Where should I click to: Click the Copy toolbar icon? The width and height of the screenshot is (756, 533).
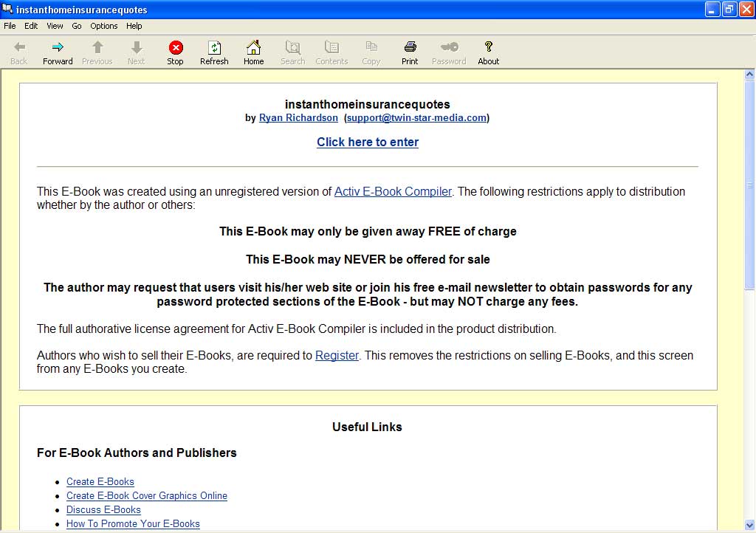click(371, 47)
